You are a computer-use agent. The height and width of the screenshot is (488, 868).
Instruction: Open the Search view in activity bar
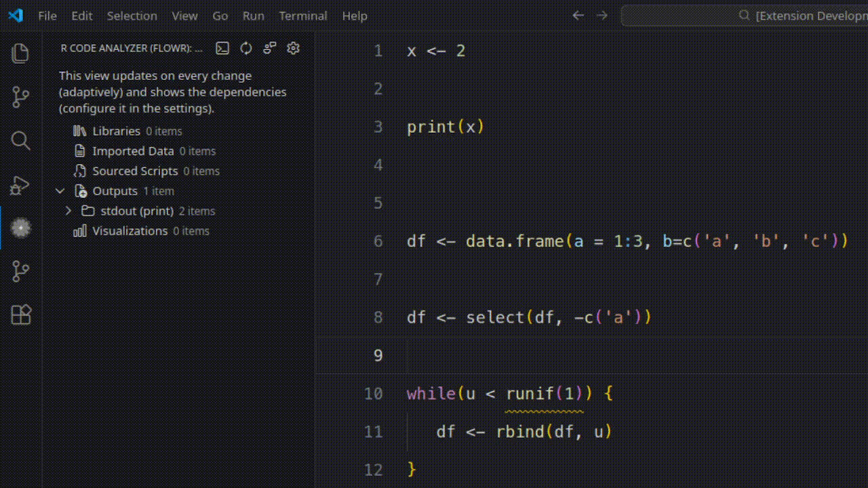coord(21,140)
